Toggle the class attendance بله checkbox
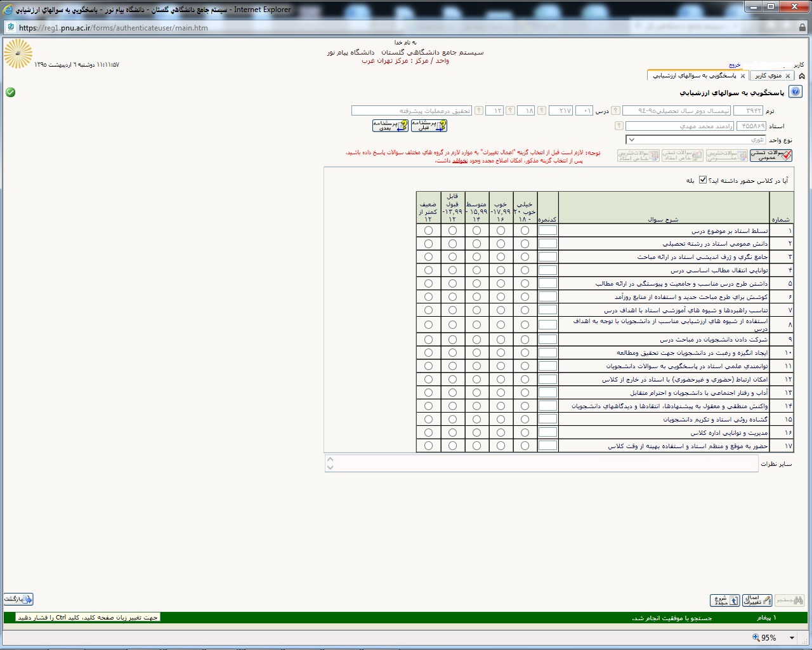This screenshot has height=650, width=812. pos(703,180)
